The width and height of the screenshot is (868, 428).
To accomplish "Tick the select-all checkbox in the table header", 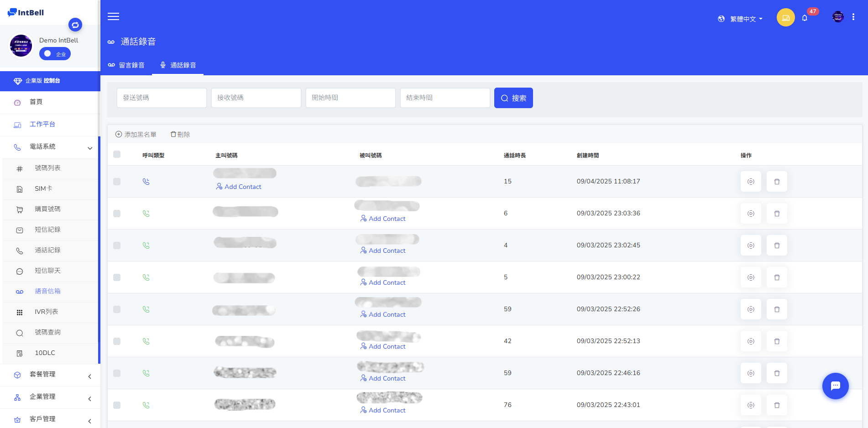I will click(117, 154).
